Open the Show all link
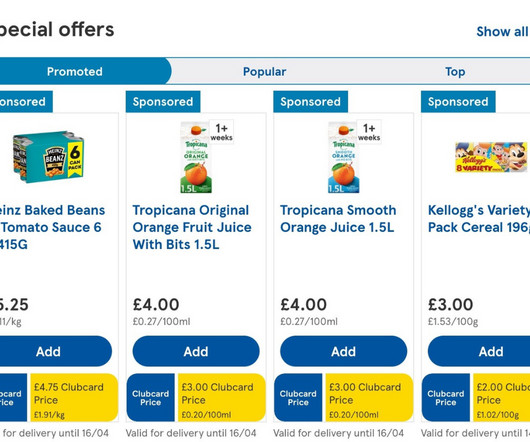 click(x=502, y=32)
